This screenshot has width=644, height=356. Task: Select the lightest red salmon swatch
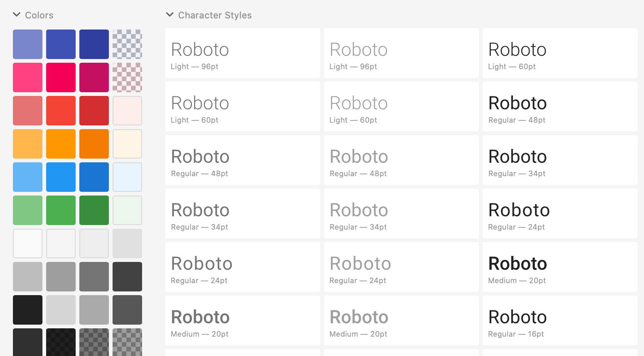(28, 111)
